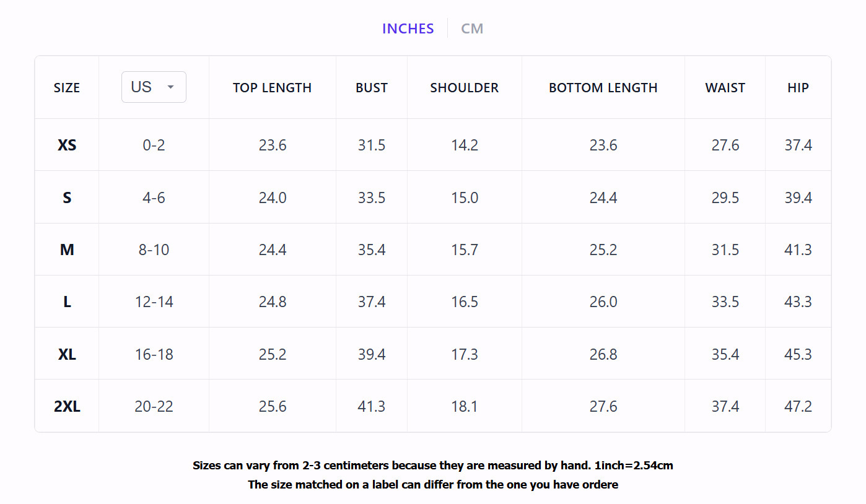The width and height of the screenshot is (866, 504).
Task: Click the SHOULDER column header
Action: point(465,88)
